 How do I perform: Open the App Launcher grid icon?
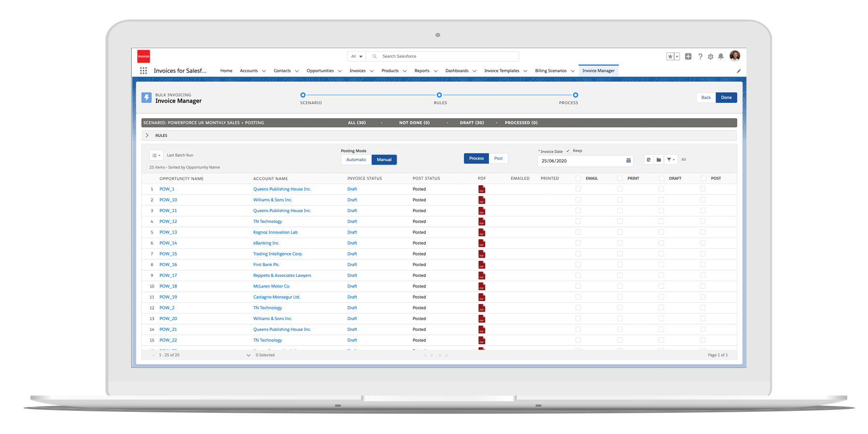coord(143,70)
